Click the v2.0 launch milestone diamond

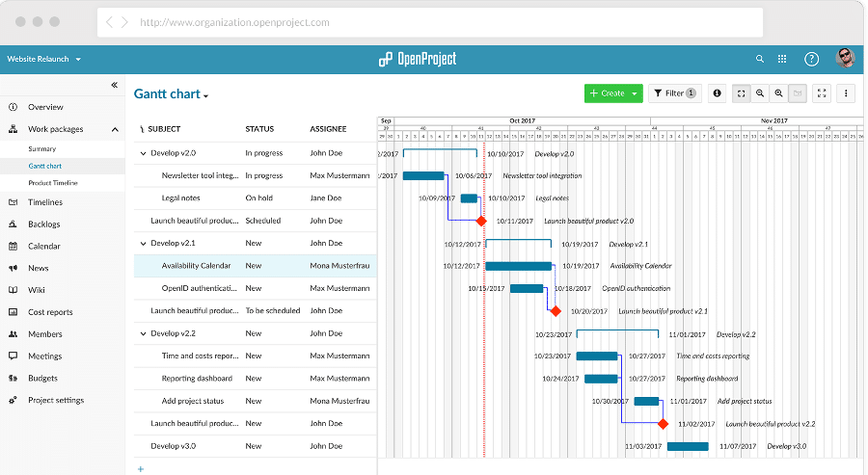tap(481, 222)
